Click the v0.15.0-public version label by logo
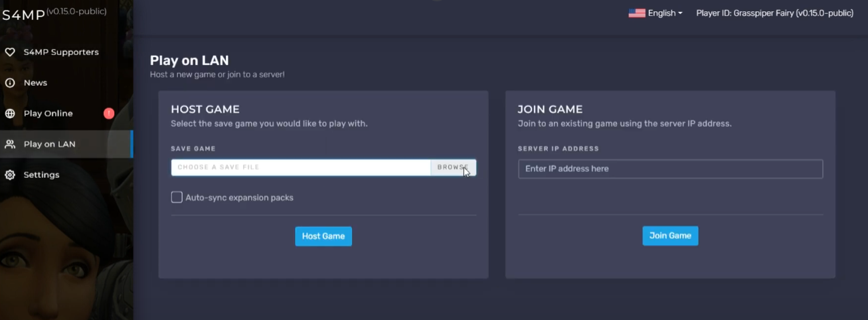Image resolution: width=868 pixels, height=320 pixels. tap(76, 11)
